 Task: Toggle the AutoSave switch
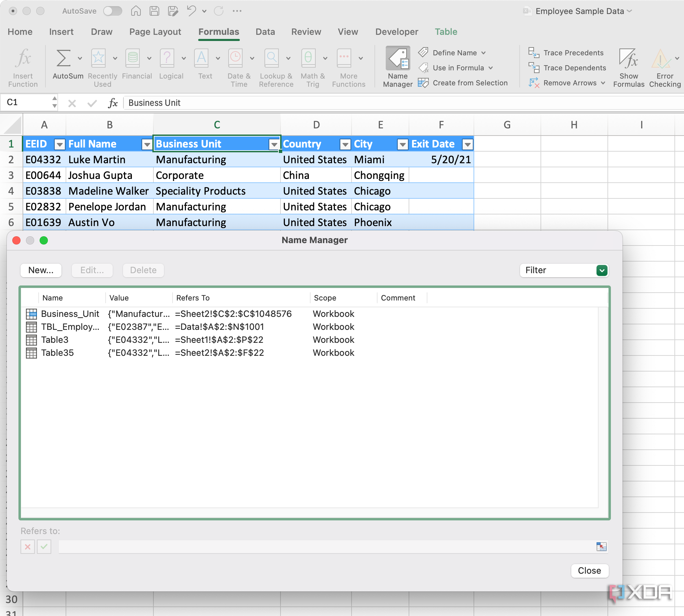click(113, 11)
